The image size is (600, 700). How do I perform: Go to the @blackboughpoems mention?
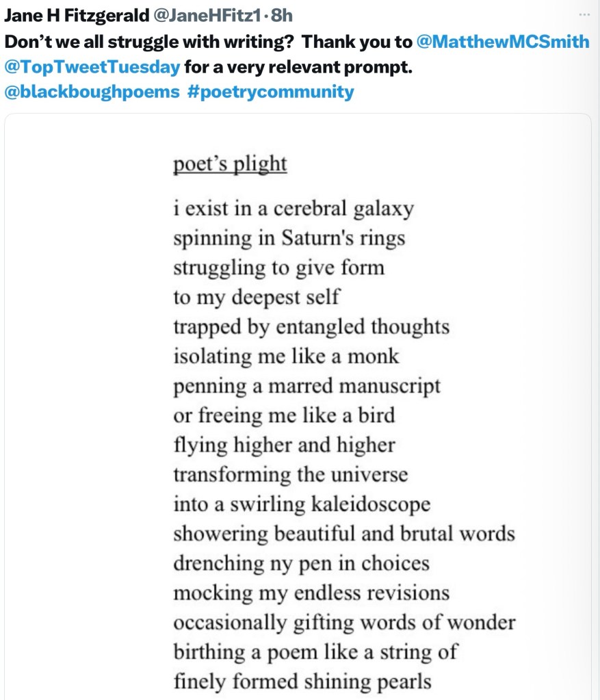click(92, 92)
